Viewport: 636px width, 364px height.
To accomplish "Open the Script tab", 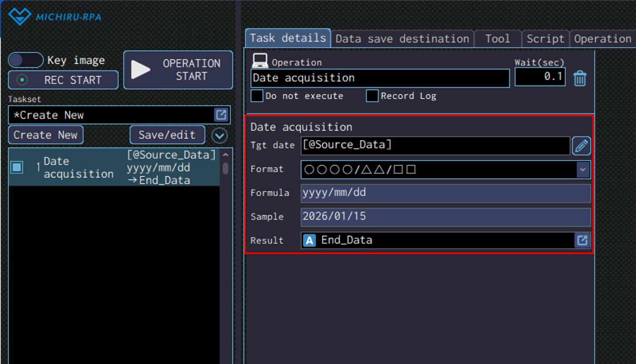I will pos(545,39).
